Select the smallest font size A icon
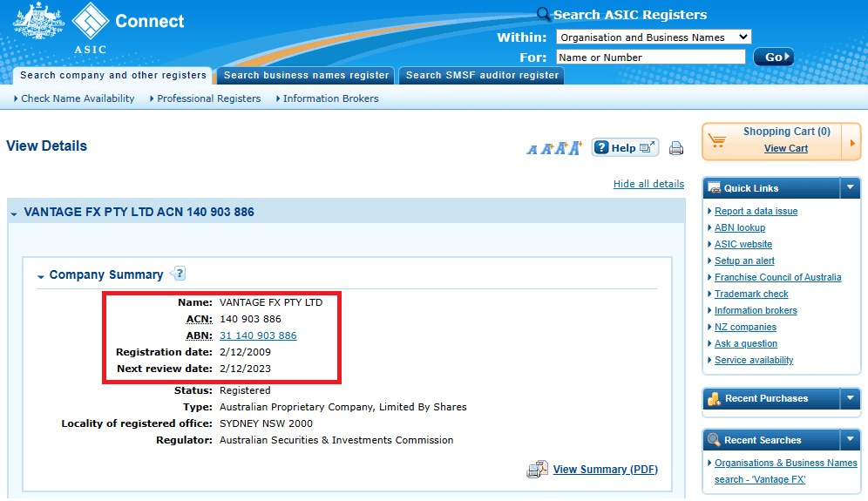This screenshot has height=501, width=868. pyautogui.click(x=532, y=150)
